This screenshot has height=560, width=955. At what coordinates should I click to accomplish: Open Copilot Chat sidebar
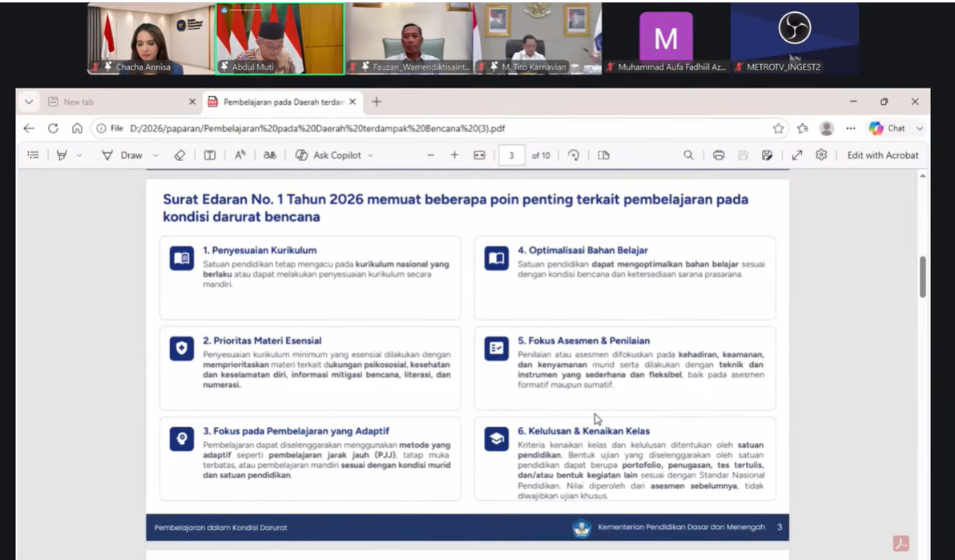(888, 128)
